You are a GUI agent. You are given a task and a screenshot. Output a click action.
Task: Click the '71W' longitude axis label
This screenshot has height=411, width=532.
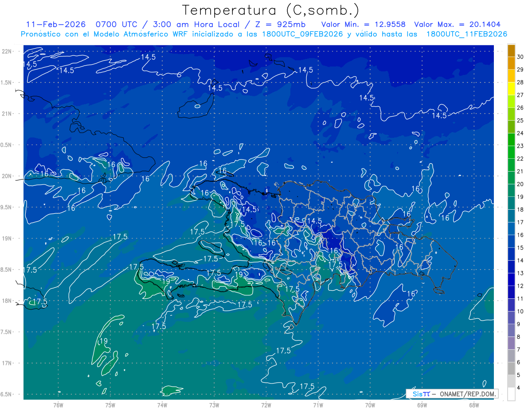pos(318,405)
